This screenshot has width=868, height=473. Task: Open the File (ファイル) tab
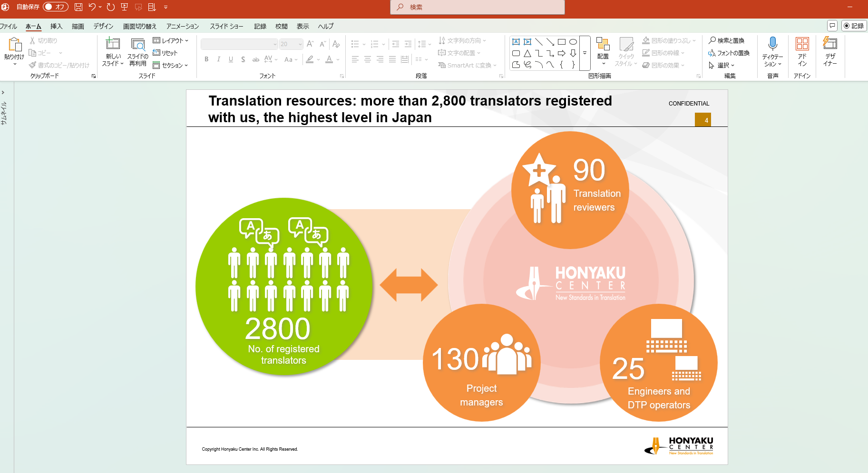click(8, 26)
